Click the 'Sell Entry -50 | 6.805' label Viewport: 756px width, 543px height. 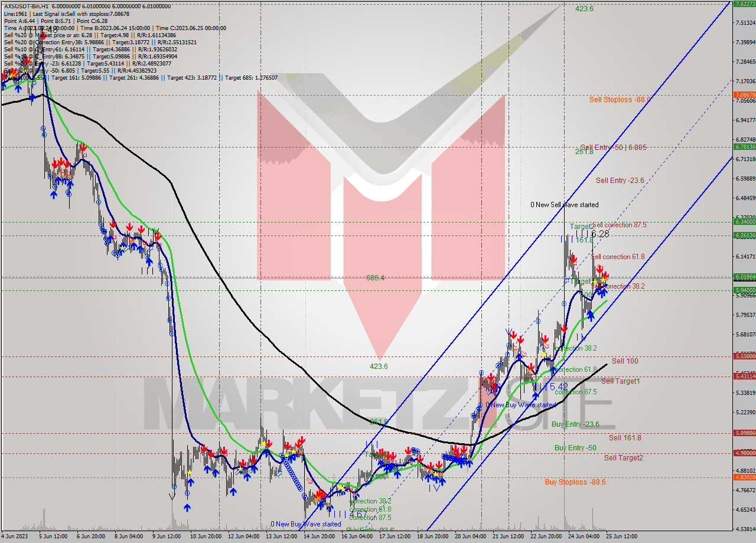point(613,148)
